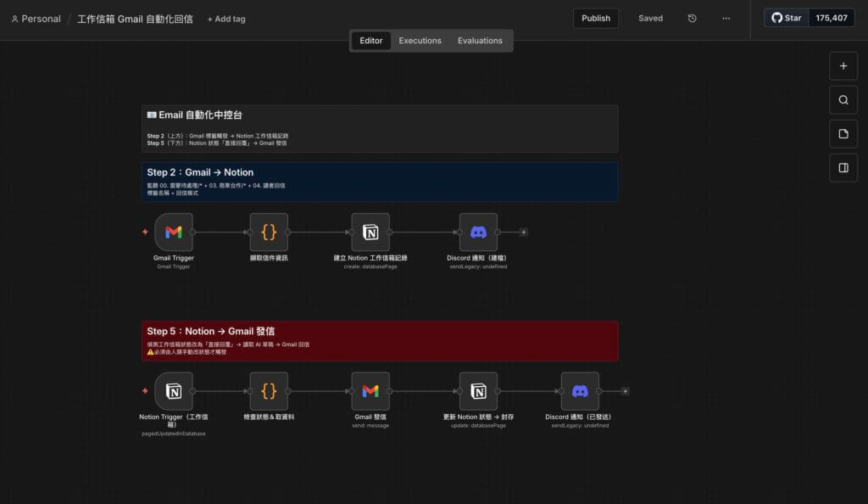The image size is (868, 504).
Task: Toggle the panel icon in right sidebar
Action: [843, 167]
